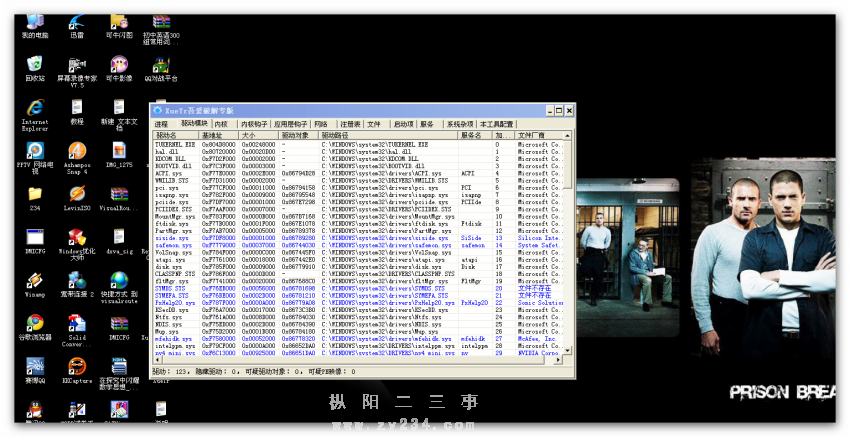The height and width of the screenshot is (437, 850).
Task: Launch the PPTV 网络电视 desktop icon
Action: point(35,158)
